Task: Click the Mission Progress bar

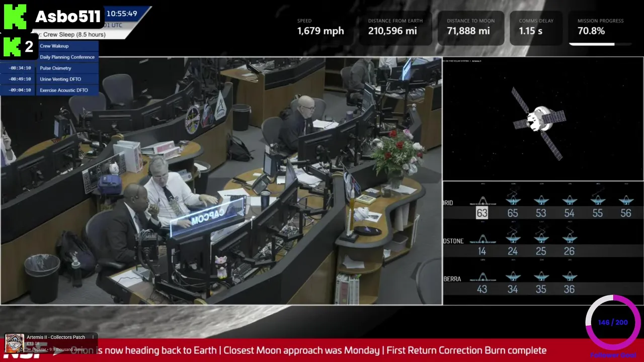Action: coord(601,44)
